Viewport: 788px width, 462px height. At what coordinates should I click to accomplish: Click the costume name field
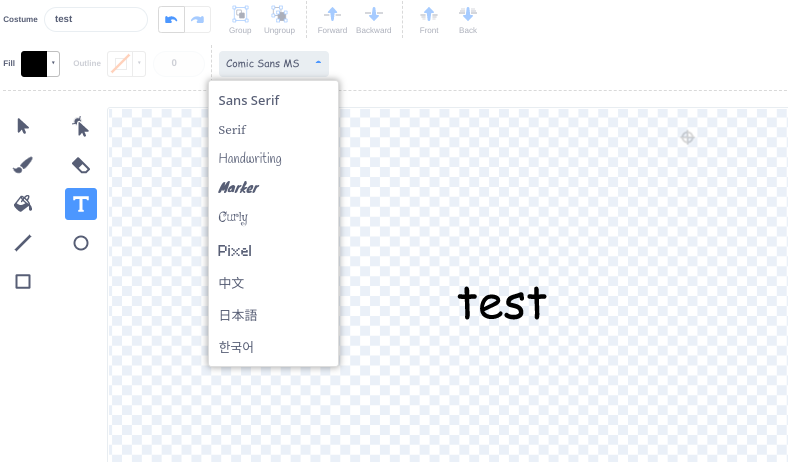96,19
